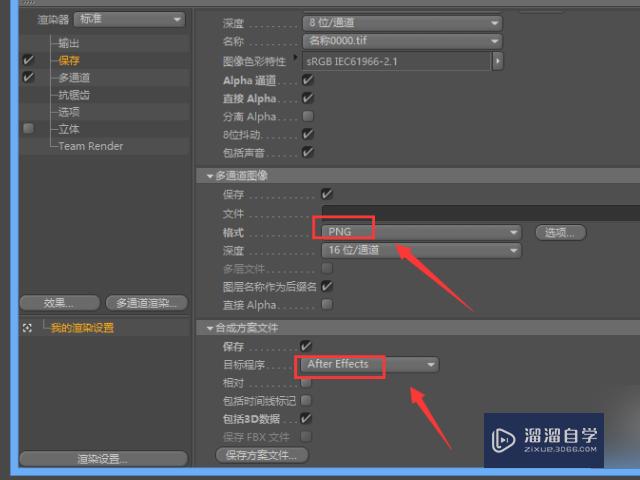Select 我的渲染设置 preset
Screen dimensions: 640x480
click(82, 328)
